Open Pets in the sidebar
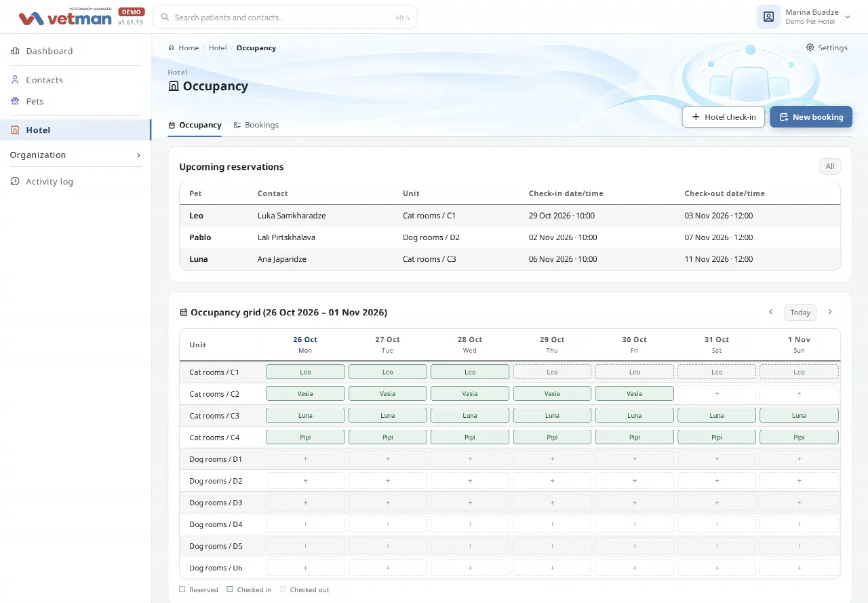This screenshot has height=603, width=868. point(75,101)
